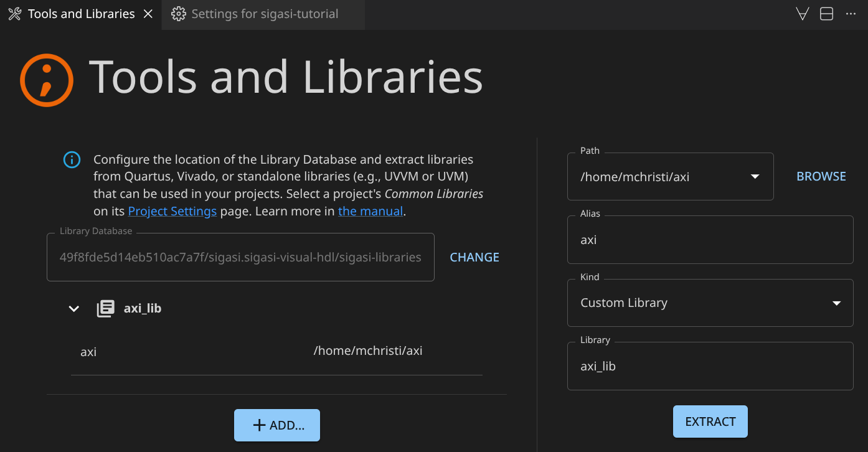Close the Tools and Libraries tab

[148, 14]
